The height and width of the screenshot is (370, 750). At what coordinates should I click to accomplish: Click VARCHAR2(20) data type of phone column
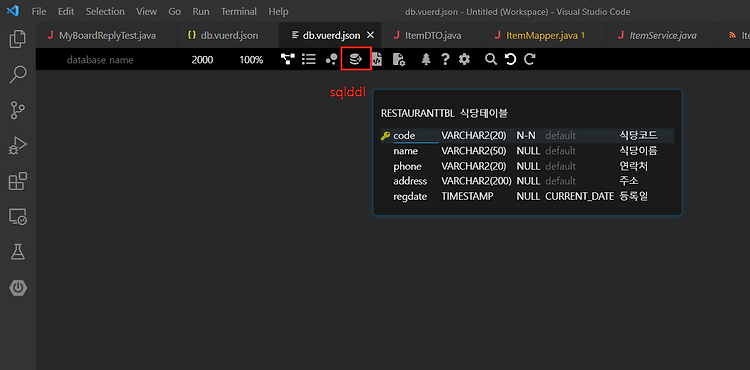pyautogui.click(x=474, y=166)
